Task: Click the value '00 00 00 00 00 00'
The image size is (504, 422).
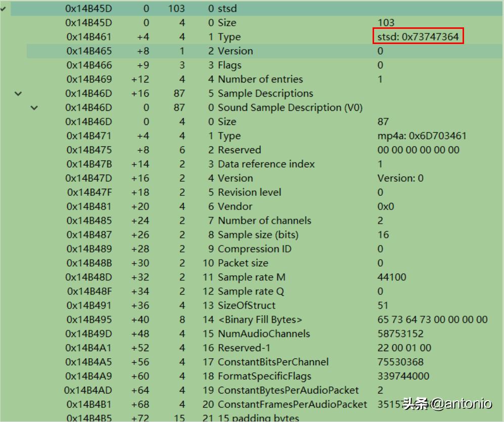Action: coord(418,150)
